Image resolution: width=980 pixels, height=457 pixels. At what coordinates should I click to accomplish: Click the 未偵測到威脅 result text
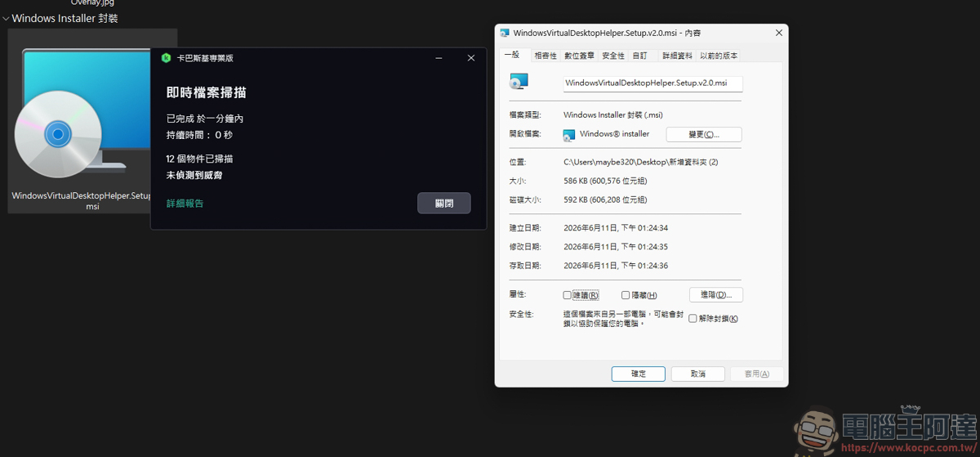(x=194, y=175)
